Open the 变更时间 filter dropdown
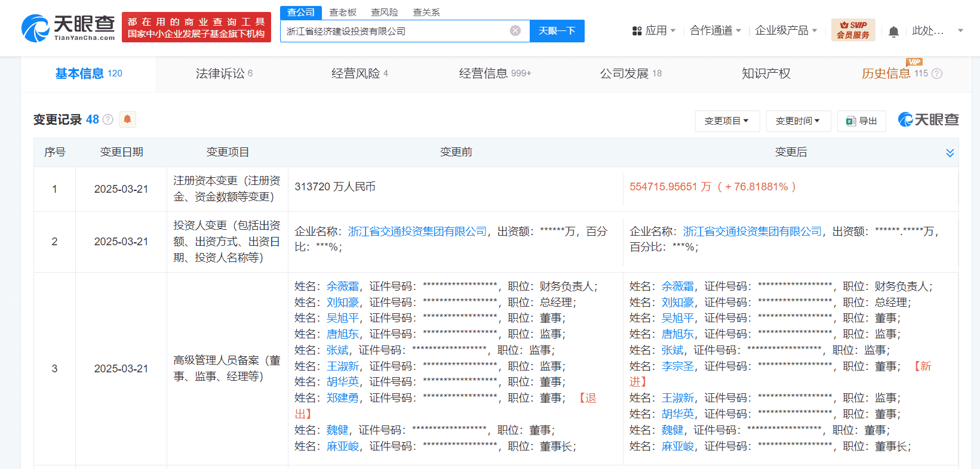Image resolution: width=980 pixels, height=469 pixels. coord(798,121)
